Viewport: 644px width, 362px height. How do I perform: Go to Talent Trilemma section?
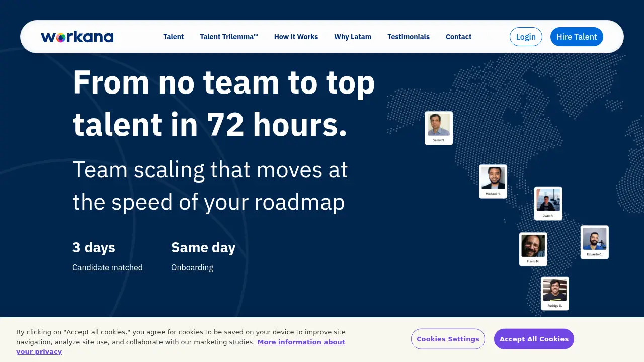229,37
